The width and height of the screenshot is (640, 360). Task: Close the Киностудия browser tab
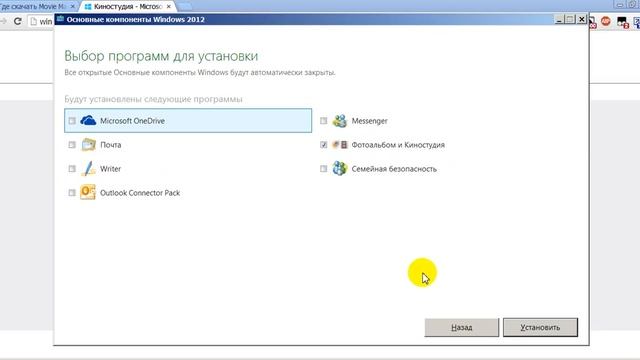(x=169, y=7)
